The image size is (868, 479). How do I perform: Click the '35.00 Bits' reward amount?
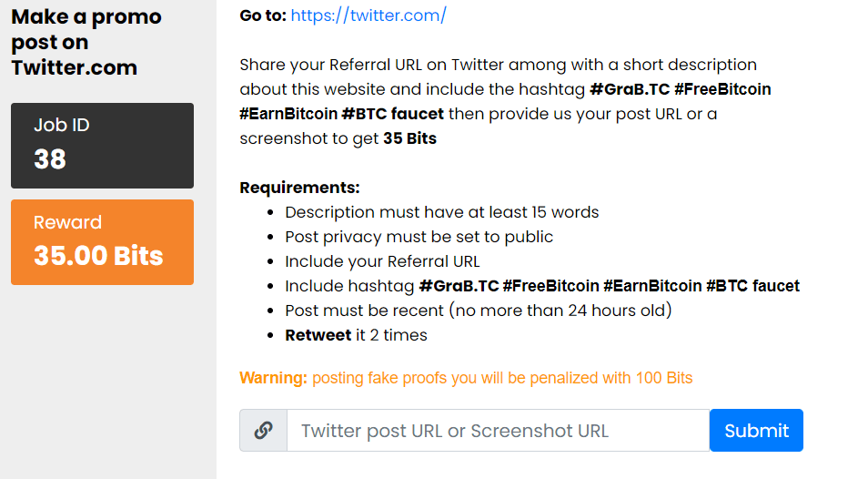(98, 256)
